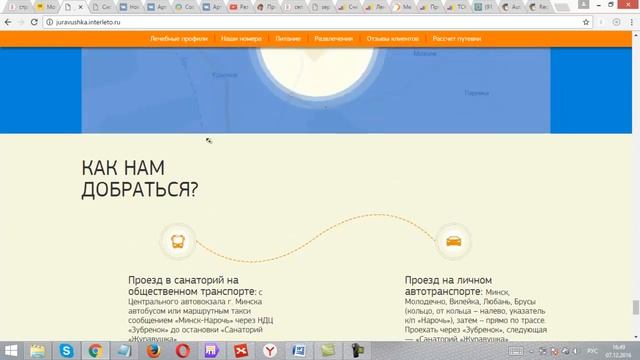Open File Explorer from the taskbar
Viewport: 640px width, 360px height.
coord(38,351)
